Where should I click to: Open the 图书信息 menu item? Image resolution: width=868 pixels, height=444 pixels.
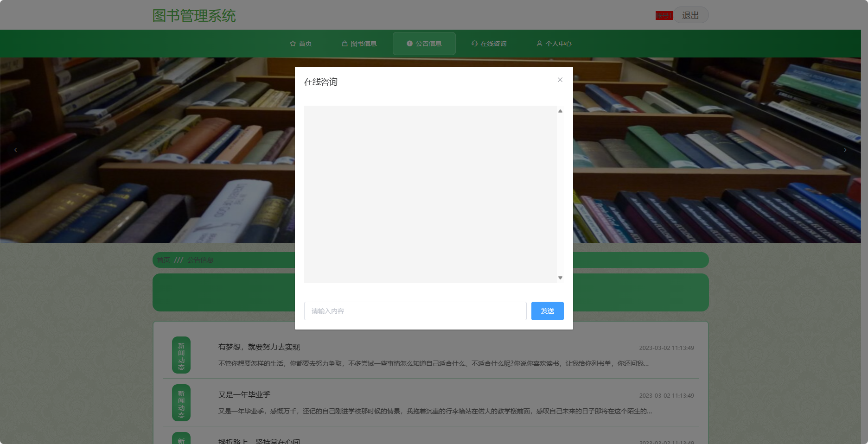(x=359, y=44)
